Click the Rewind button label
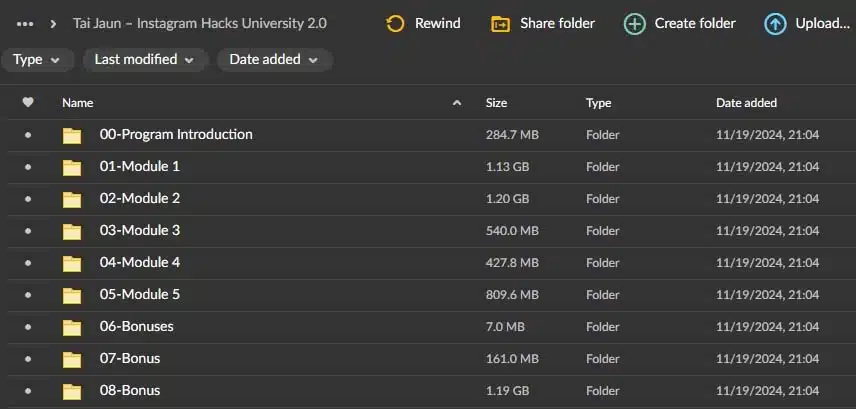 click(437, 23)
